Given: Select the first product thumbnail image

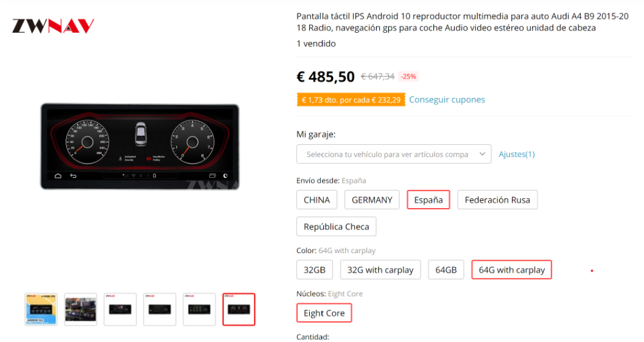Looking at the screenshot, I should coord(41,309).
